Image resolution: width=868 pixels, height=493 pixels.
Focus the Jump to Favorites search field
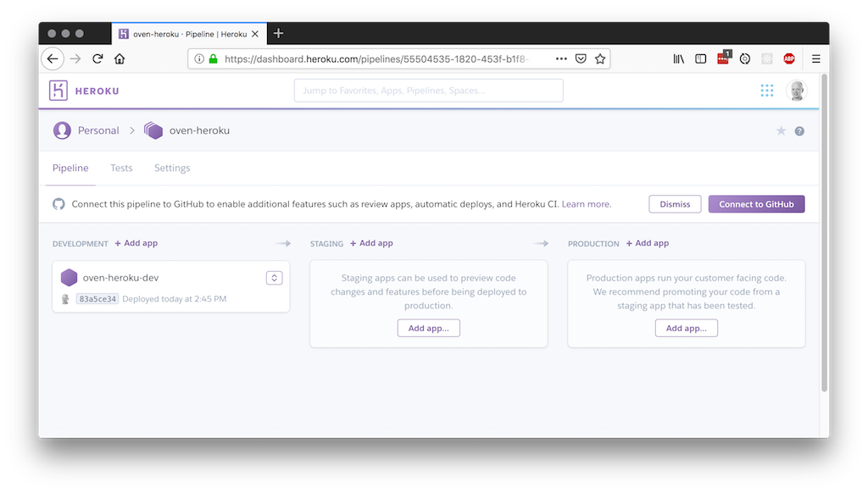428,90
